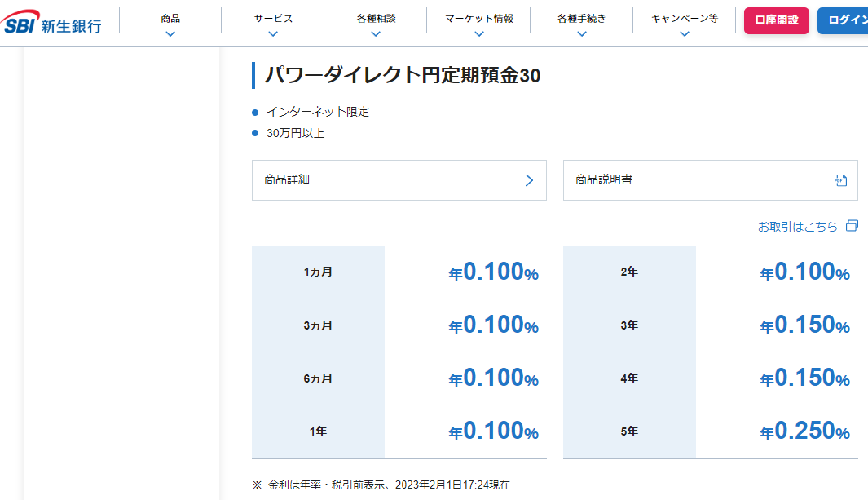Click the 5年 rate 年0.250%
The image size is (868, 500).
(805, 431)
